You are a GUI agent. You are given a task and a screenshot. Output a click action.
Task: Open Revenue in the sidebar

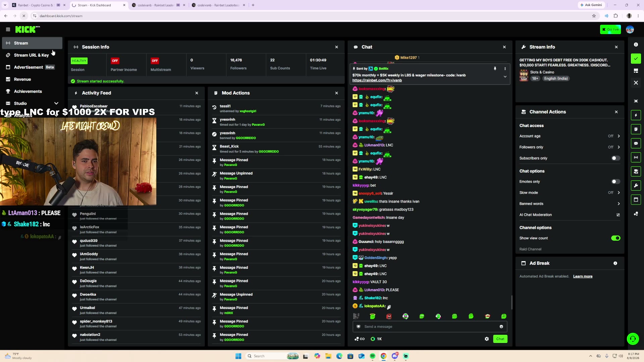click(x=32, y=79)
